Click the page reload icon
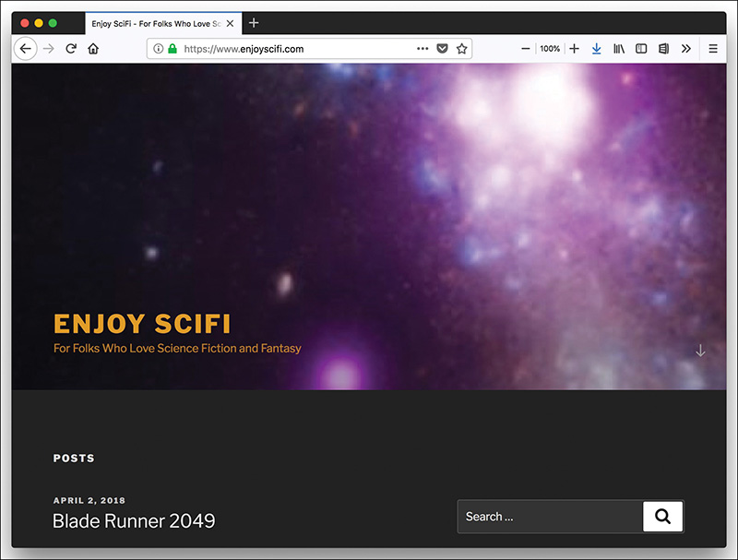 click(x=71, y=48)
